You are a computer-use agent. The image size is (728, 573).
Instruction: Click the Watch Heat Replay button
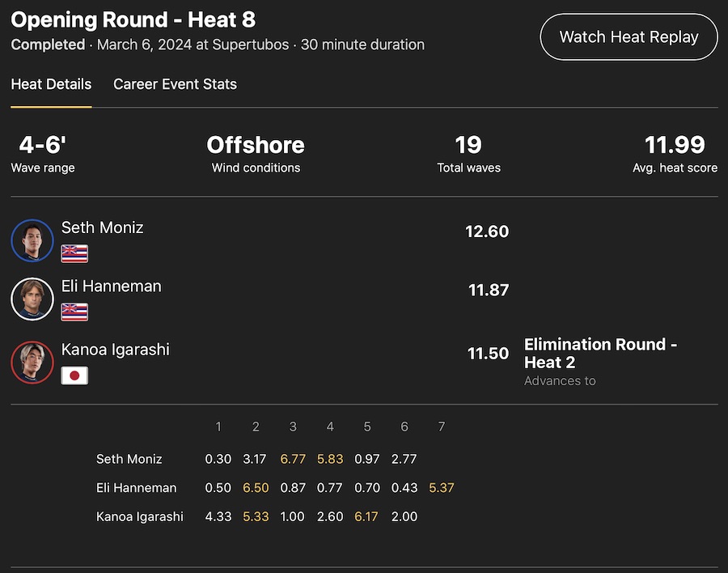pyautogui.click(x=629, y=36)
